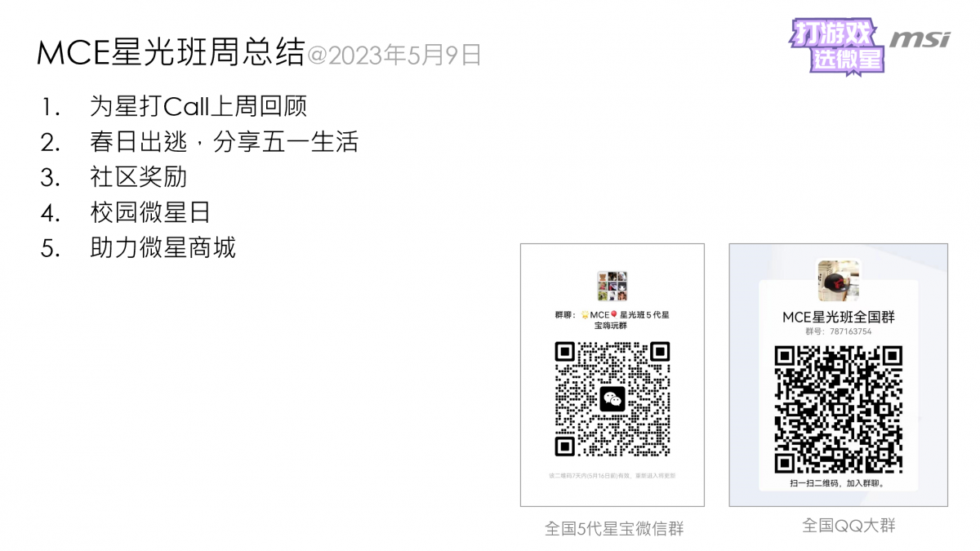This screenshot has height=551, width=980.
Task: Click the MSI logo at top right
Action: click(x=920, y=39)
